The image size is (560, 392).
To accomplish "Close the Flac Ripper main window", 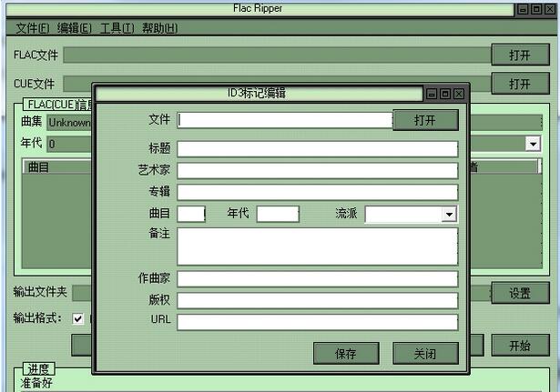I will 550,9.
